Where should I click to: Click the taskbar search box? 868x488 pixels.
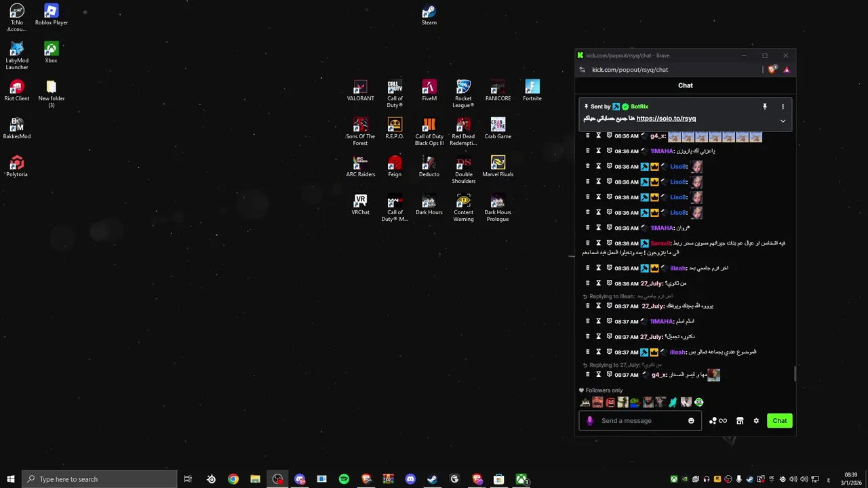(100, 479)
